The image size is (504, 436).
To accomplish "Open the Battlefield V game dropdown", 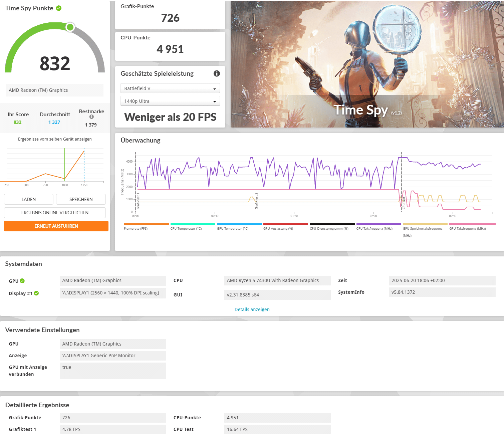I will coord(170,88).
